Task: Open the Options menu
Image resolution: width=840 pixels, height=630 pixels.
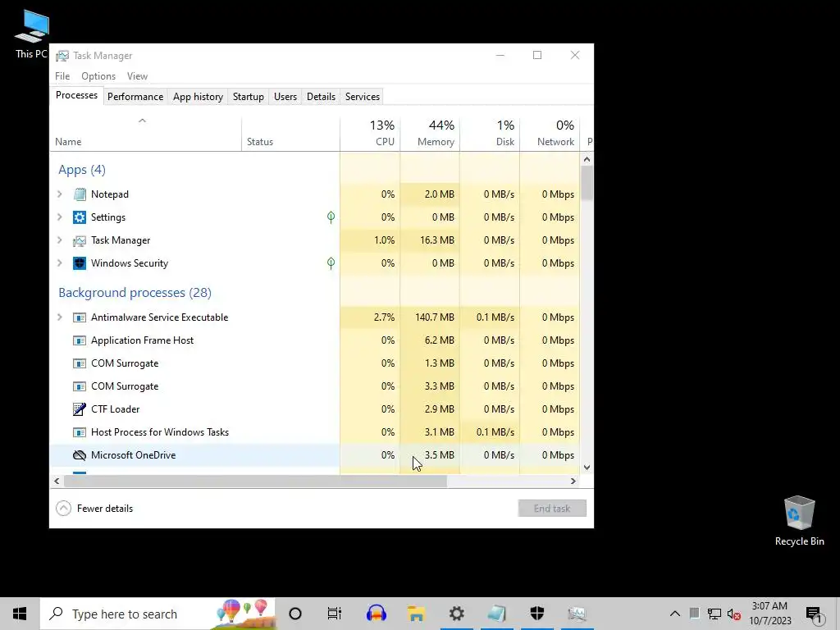Action: [98, 76]
